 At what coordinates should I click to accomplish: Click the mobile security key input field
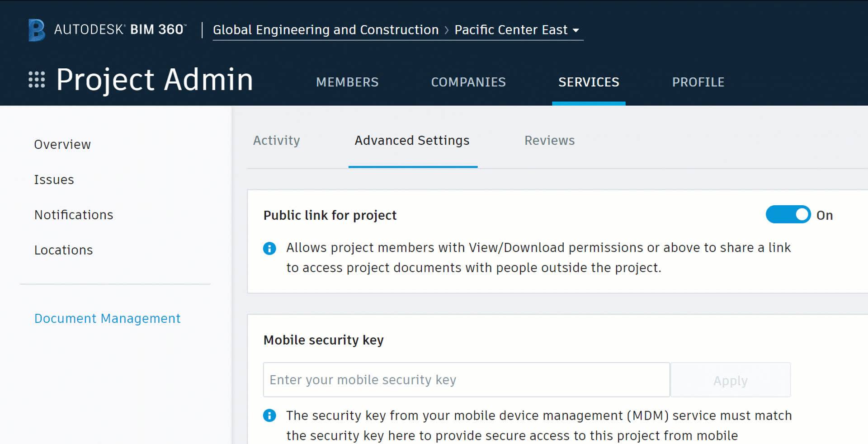466,380
